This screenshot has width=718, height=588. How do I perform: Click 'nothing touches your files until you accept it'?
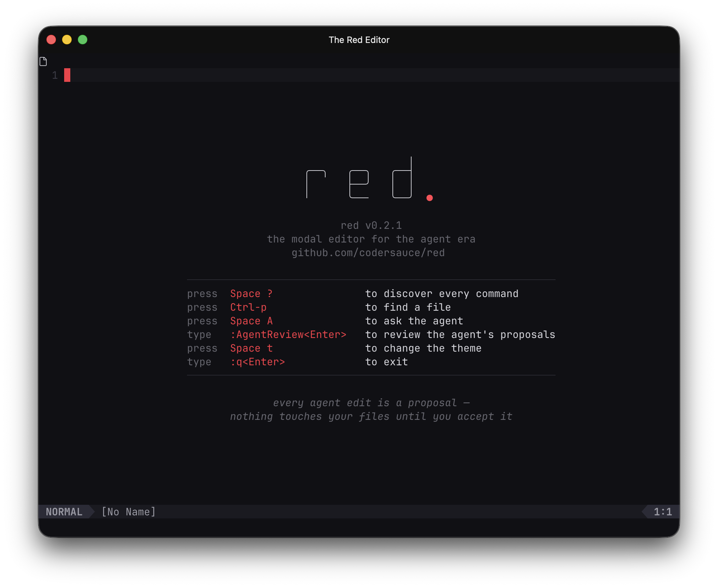pyautogui.click(x=371, y=416)
